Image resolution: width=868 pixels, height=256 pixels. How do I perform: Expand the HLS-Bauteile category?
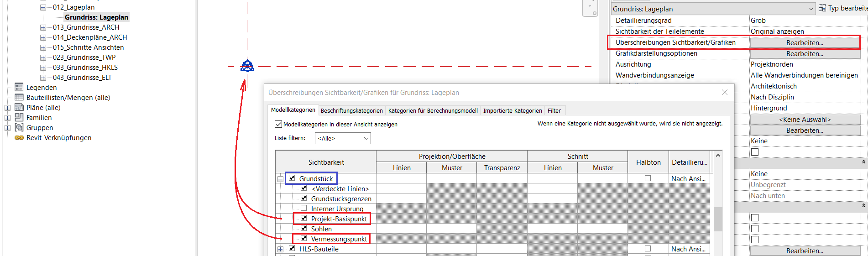[x=280, y=249]
